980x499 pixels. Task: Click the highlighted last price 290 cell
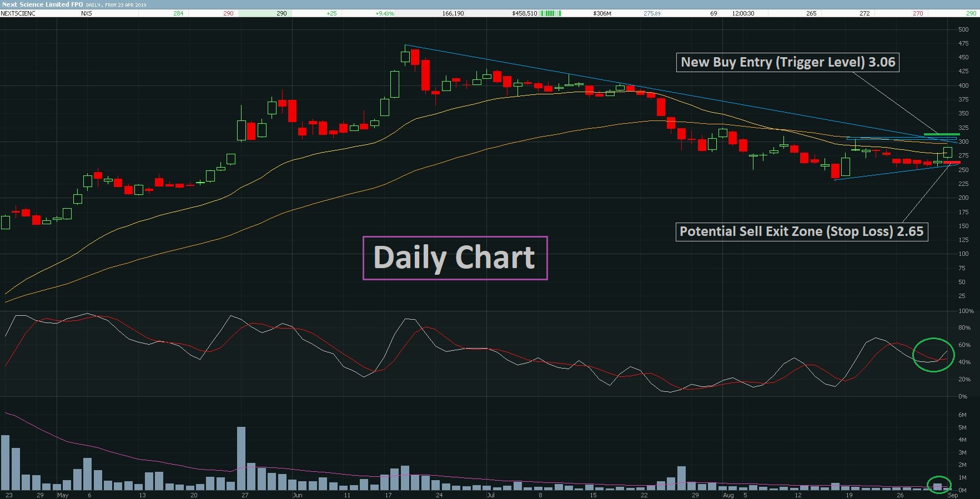tap(264, 13)
